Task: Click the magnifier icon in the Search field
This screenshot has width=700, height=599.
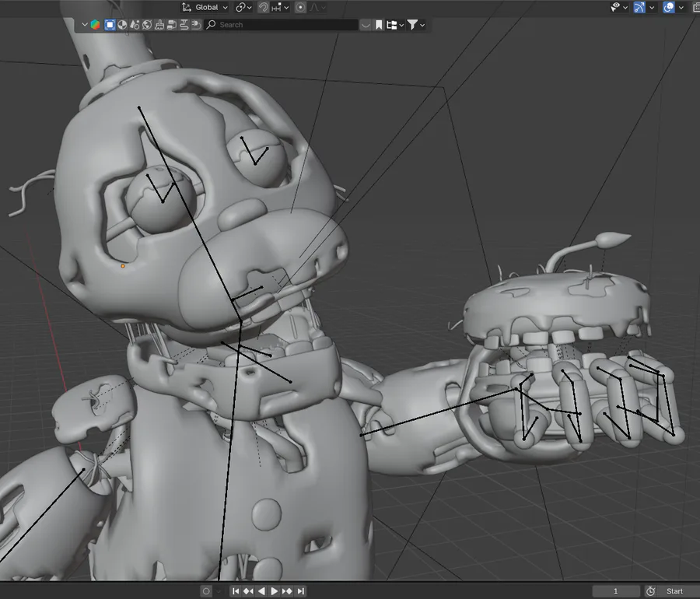Action: pos(211,25)
